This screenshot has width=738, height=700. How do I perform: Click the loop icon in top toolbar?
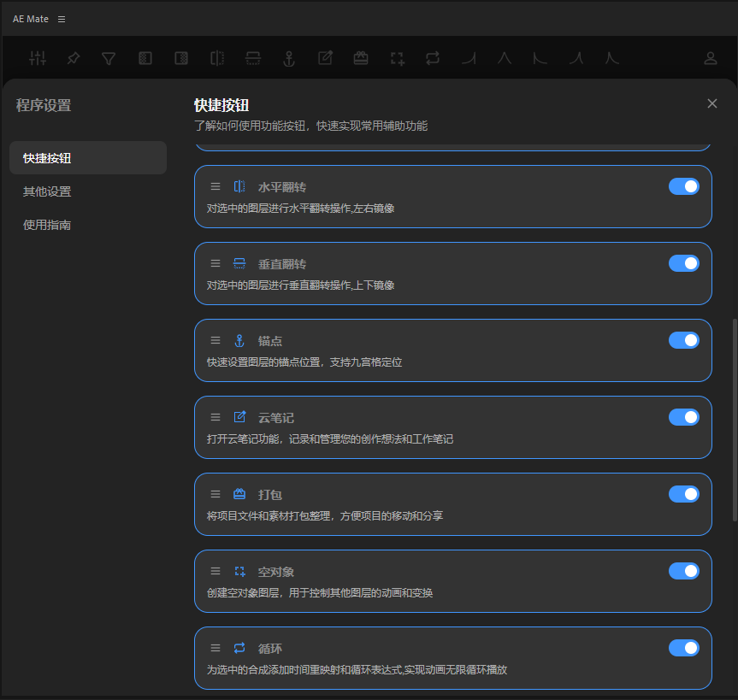pos(433,58)
